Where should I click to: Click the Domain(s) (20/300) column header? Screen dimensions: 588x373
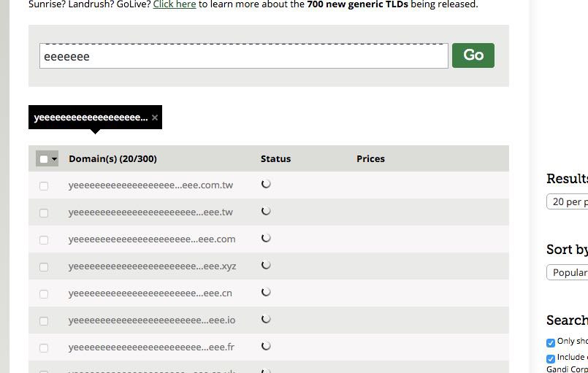tap(112, 159)
